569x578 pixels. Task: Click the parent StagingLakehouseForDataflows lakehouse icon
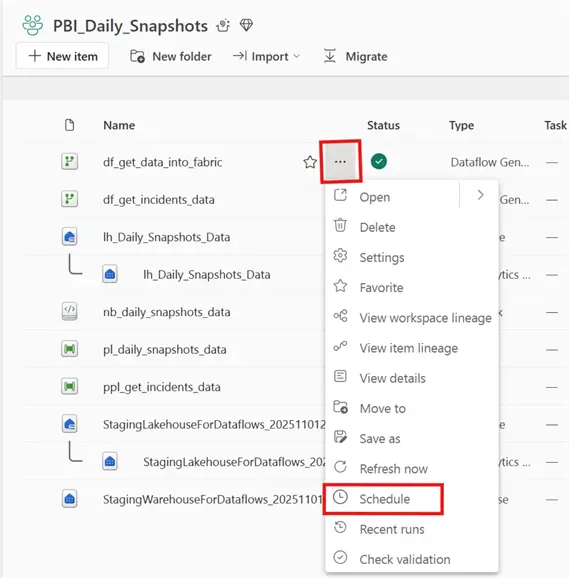coord(69,424)
